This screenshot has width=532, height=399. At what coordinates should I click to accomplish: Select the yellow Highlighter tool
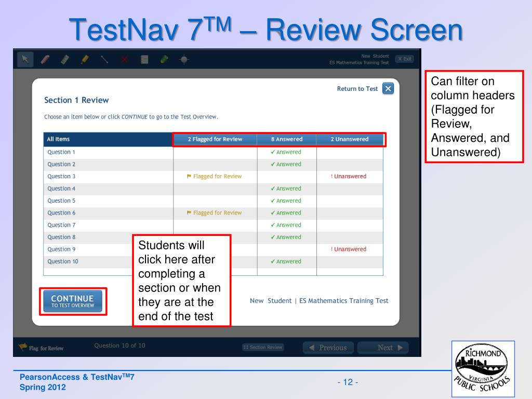(85, 60)
